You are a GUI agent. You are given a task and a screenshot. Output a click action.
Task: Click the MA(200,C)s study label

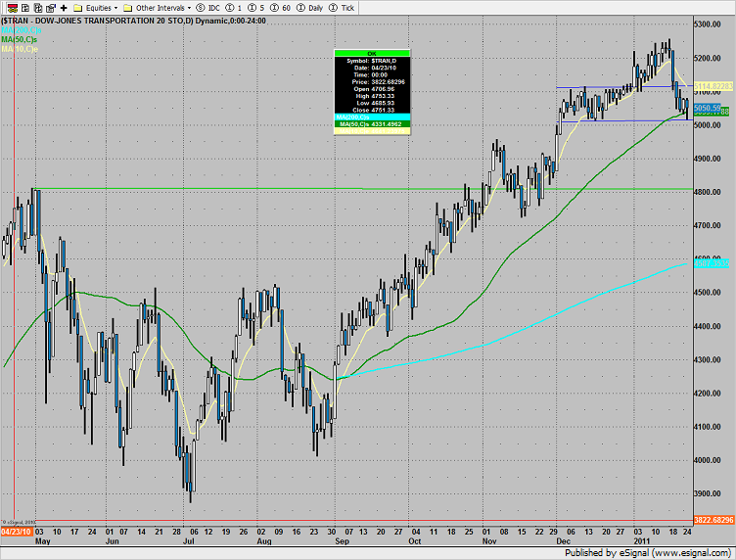tap(22, 30)
